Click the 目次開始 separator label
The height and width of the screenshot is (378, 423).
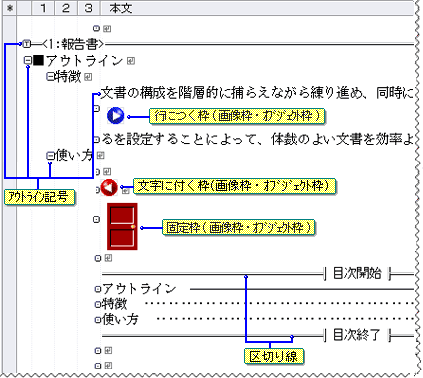(357, 273)
